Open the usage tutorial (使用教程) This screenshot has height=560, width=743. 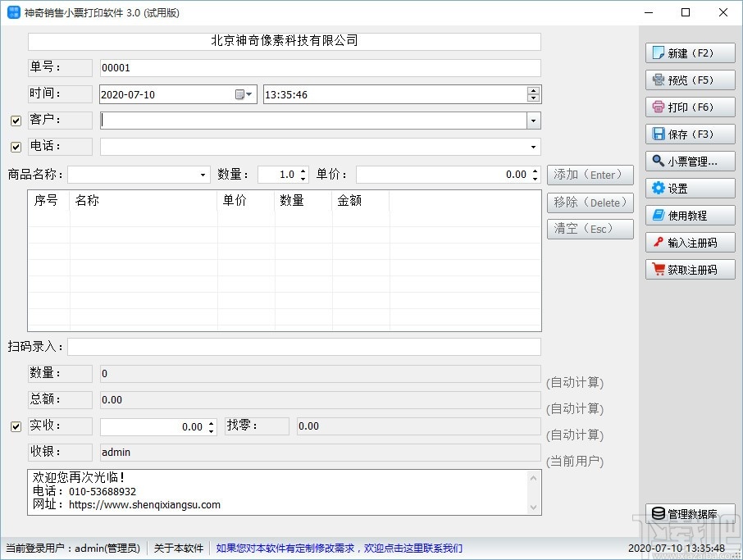click(690, 216)
